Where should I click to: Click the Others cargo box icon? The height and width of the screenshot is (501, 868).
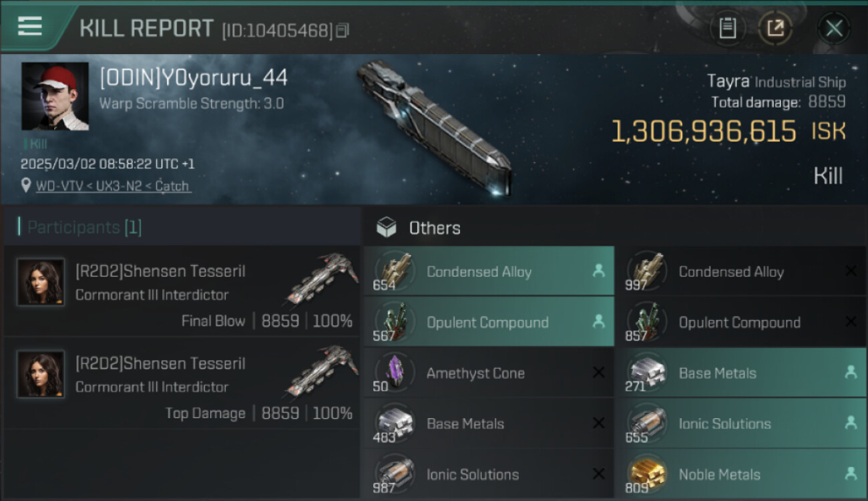pos(387,228)
